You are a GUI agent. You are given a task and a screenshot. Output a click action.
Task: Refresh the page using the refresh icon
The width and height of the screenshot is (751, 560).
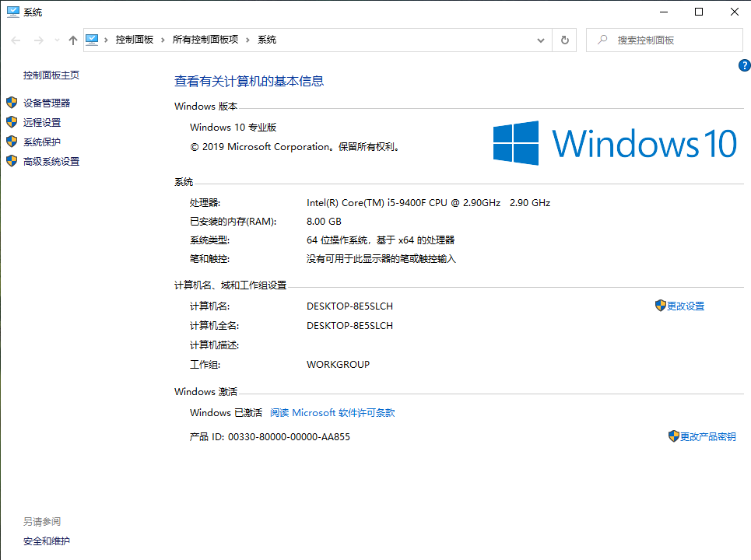click(x=564, y=39)
